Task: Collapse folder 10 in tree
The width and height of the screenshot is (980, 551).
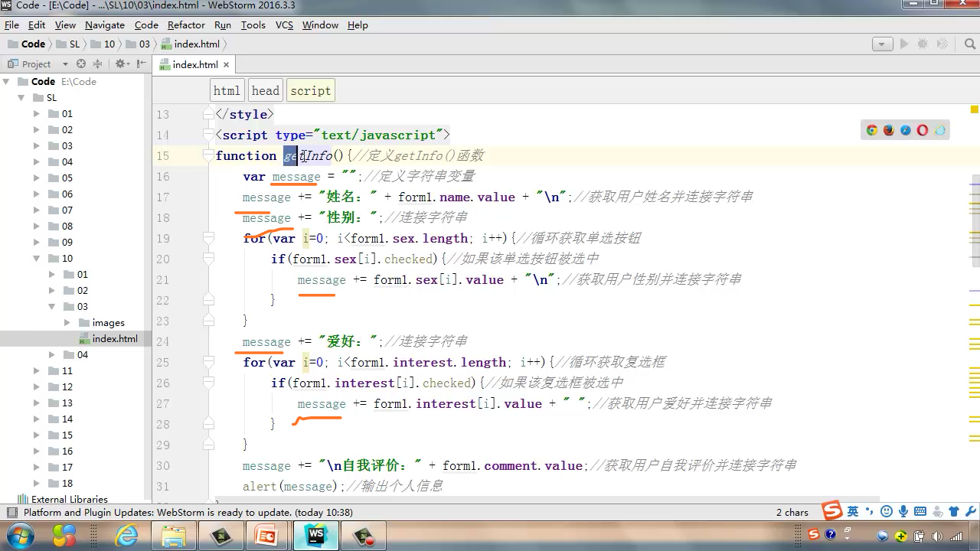Action: [36, 259]
